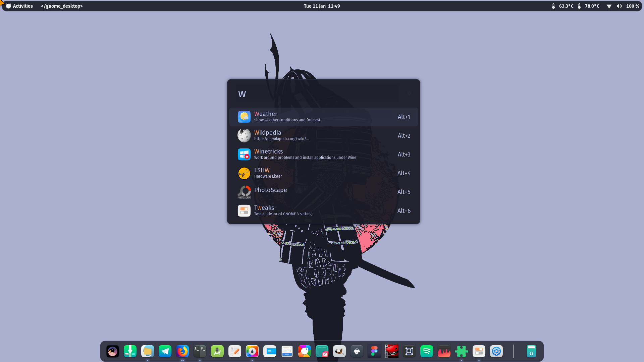
Task: Open system Settings from the dock
Action: coord(496,351)
